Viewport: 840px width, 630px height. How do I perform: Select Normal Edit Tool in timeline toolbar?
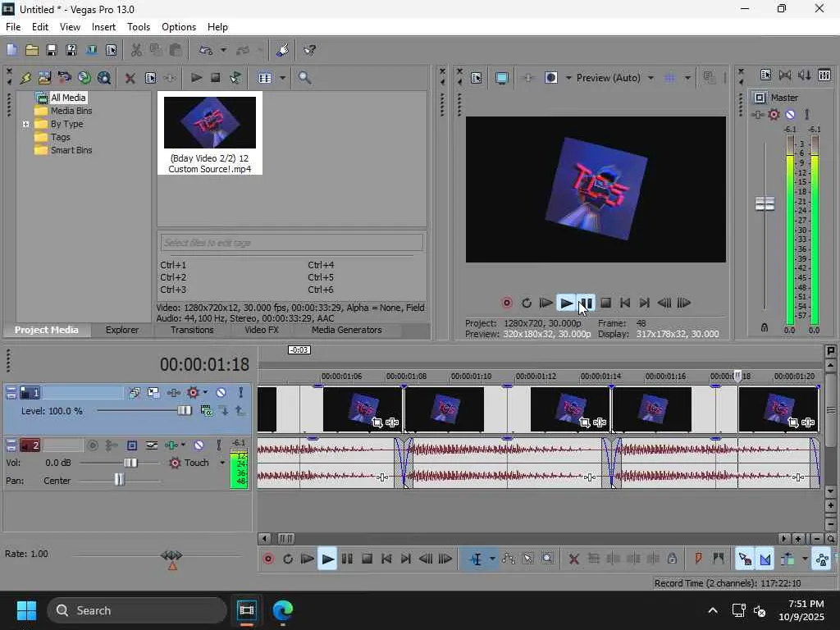[x=476, y=559]
